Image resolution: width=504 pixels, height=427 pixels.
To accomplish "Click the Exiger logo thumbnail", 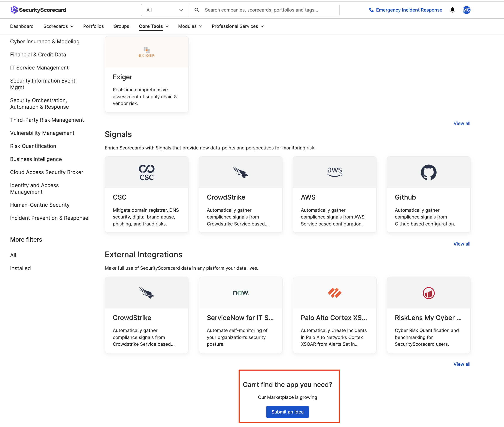I will (x=146, y=52).
